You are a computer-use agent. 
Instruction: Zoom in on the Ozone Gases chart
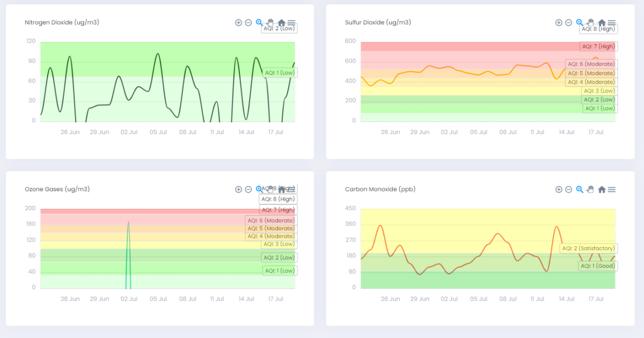[238, 189]
